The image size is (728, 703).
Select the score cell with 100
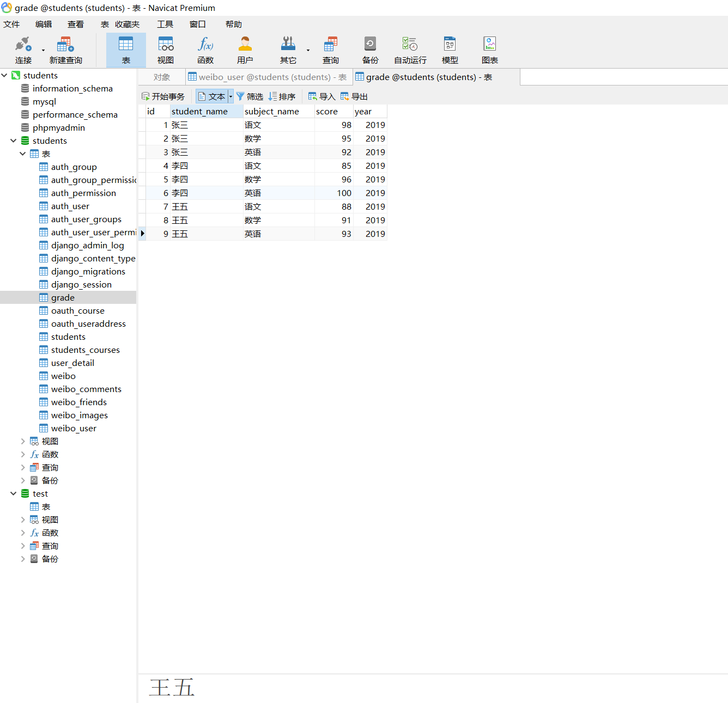click(x=334, y=193)
